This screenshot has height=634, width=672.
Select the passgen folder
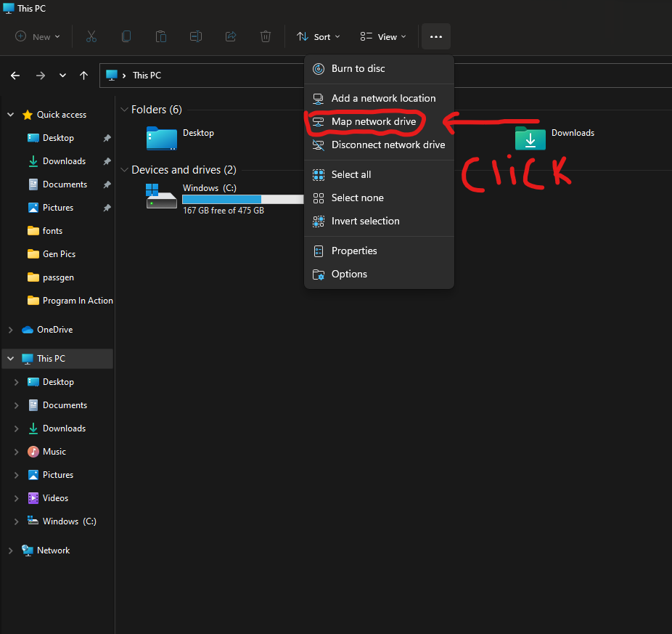58,277
